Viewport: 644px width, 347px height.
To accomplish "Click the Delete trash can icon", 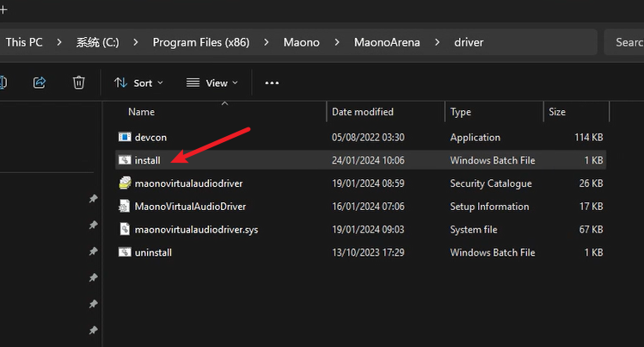I will (78, 83).
